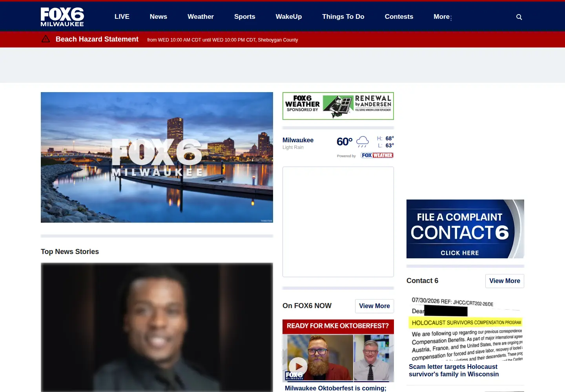The width and height of the screenshot is (565, 392).
Task: Click View More beside On FOX6 NOW
Action: 374,306
